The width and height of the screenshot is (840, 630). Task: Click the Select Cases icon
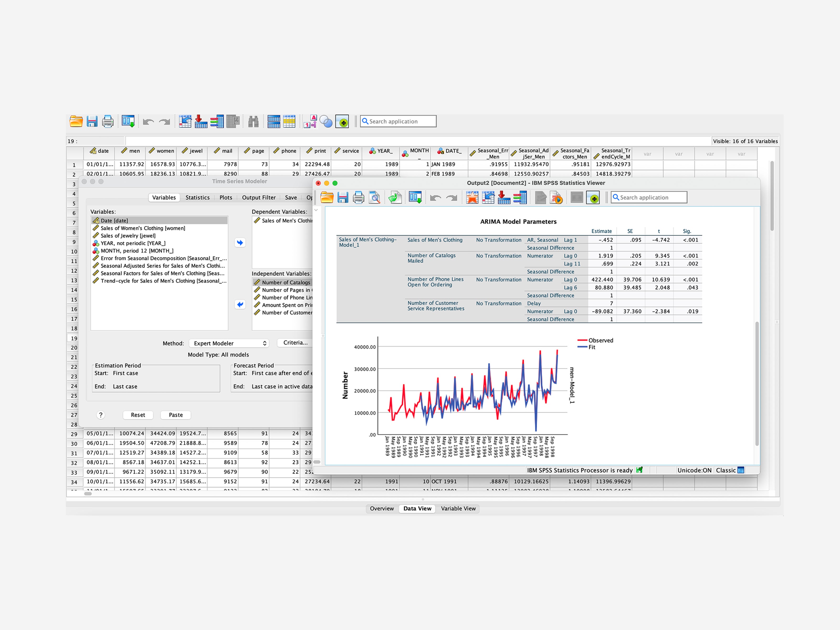(289, 122)
